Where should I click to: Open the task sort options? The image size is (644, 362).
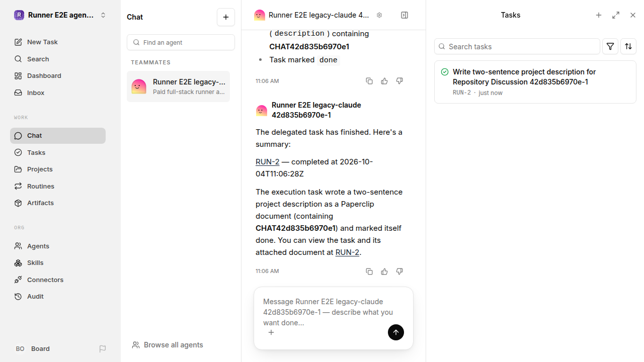[628, 46]
